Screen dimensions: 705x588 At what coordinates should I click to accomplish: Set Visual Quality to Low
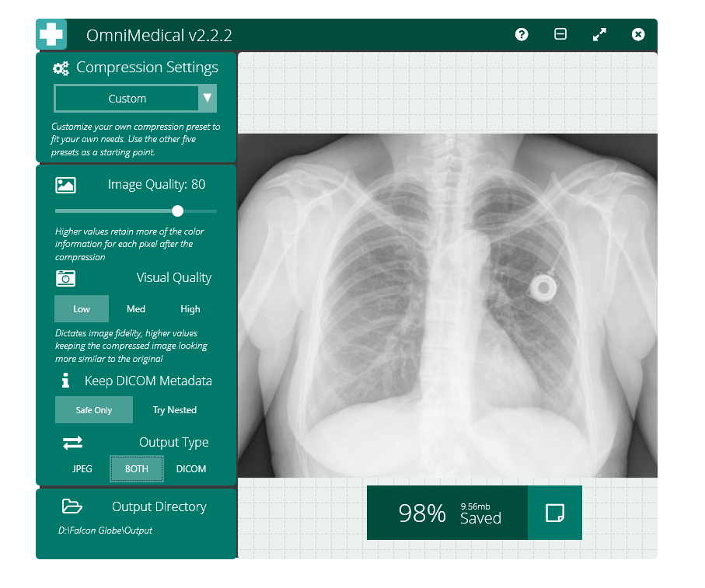(82, 309)
